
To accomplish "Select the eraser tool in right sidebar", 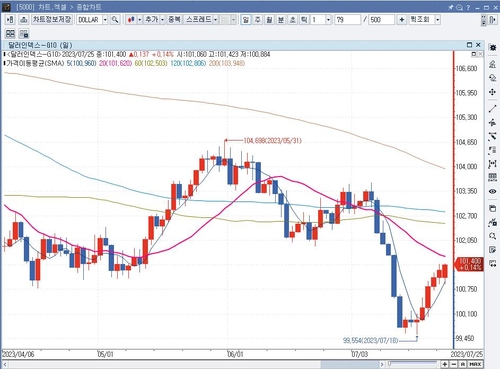I will (492, 64).
